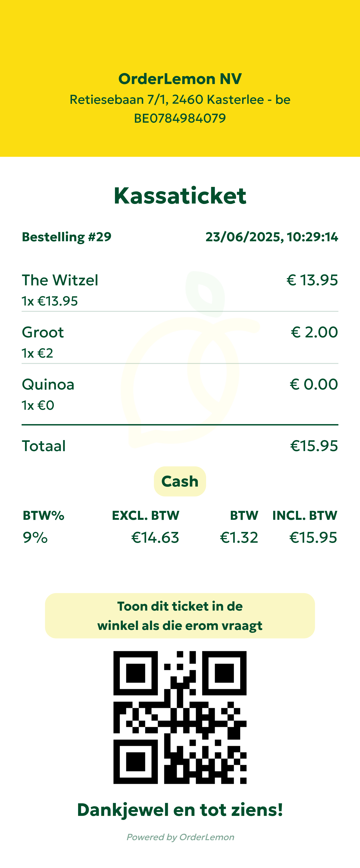The image size is (360, 868).
Task: Click the € 2.00 line price
Action: click(x=314, y=332)
